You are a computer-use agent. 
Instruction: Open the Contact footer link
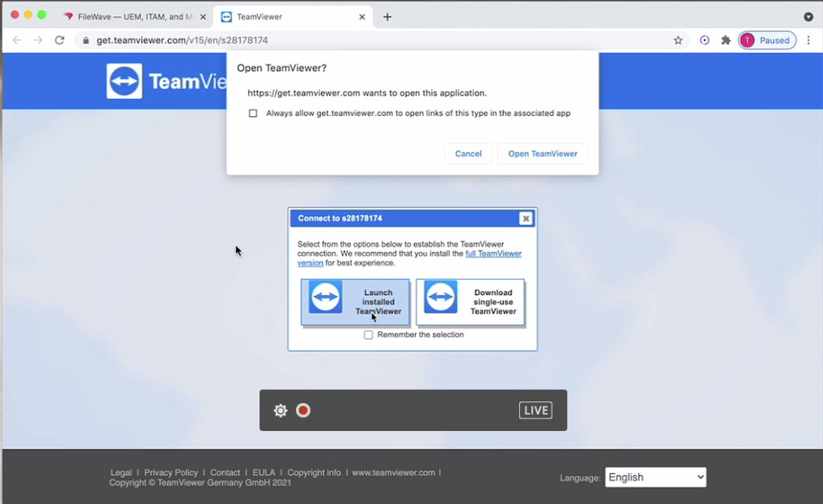tap(225, 472)
